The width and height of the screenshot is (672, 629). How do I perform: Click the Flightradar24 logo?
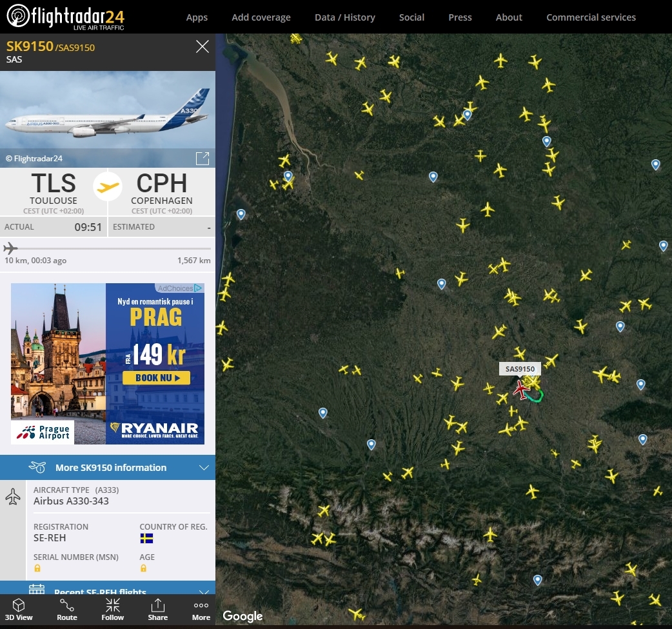[x=65, y=17]
